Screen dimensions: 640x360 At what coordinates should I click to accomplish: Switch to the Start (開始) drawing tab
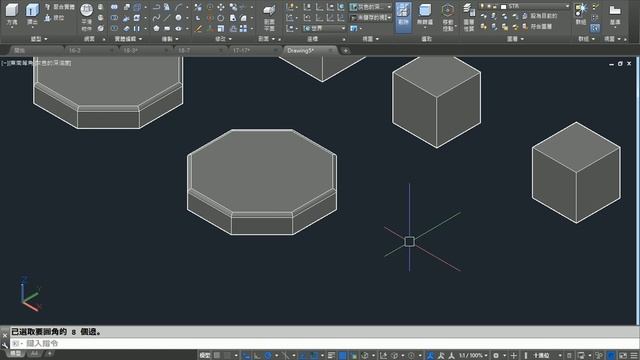pyautogui.click(x=36, y=50)
